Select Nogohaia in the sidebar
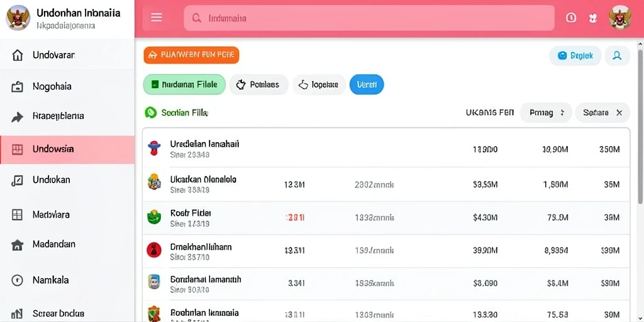 [67, 87]
